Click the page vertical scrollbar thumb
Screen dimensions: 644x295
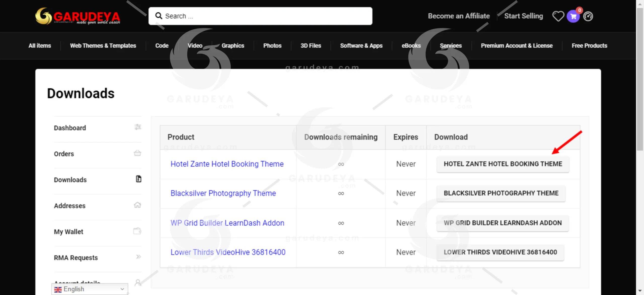click(x=640, y=79)
